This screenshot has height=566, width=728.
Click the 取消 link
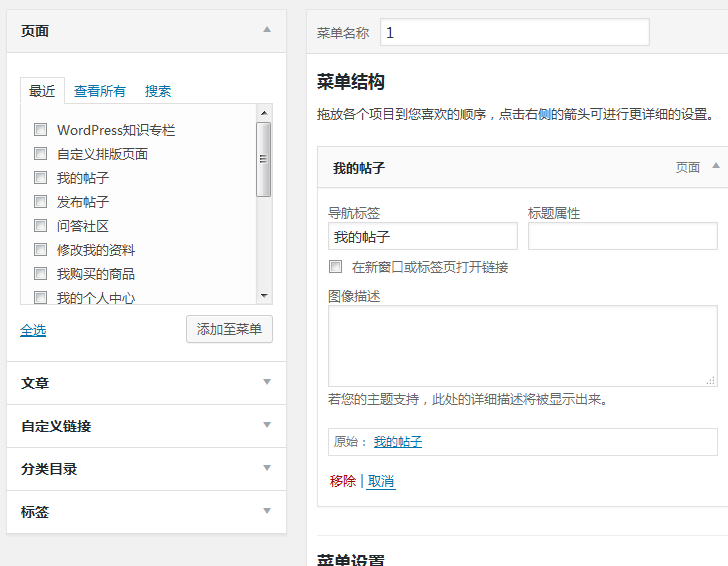coord(381,481)
